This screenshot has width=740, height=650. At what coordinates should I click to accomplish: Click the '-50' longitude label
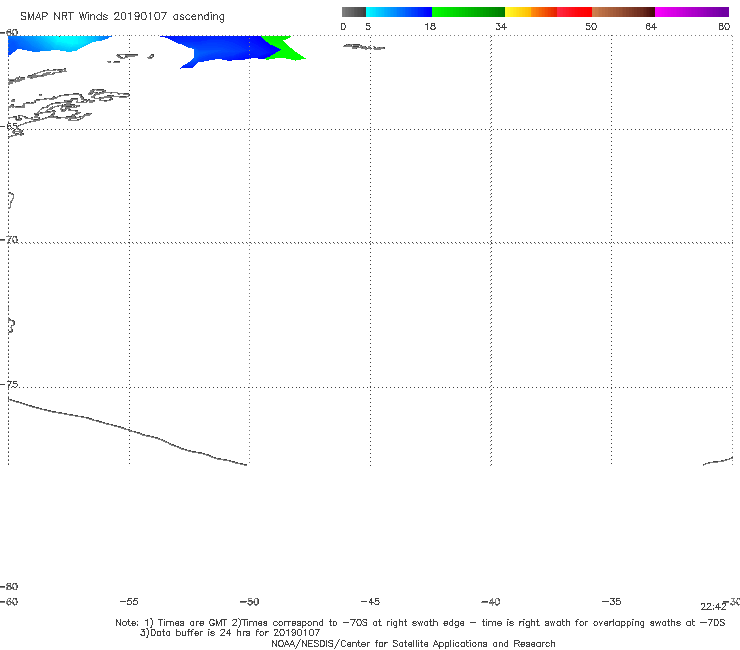point(250,602)
